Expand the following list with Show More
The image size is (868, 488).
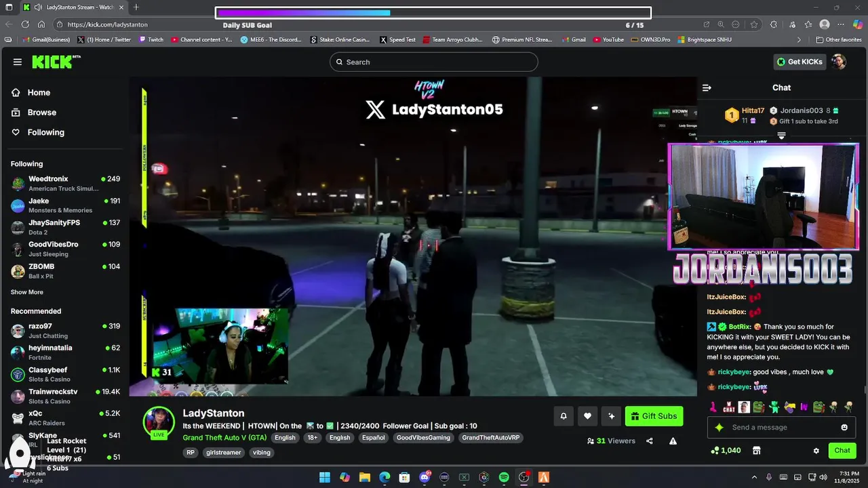pyautogui.click(x=27, y=292)
